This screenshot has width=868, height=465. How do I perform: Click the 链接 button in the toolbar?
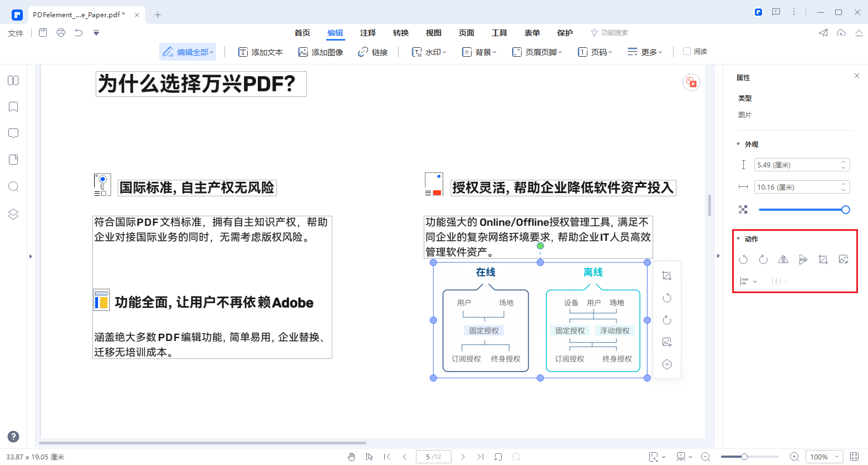point(373,51)
